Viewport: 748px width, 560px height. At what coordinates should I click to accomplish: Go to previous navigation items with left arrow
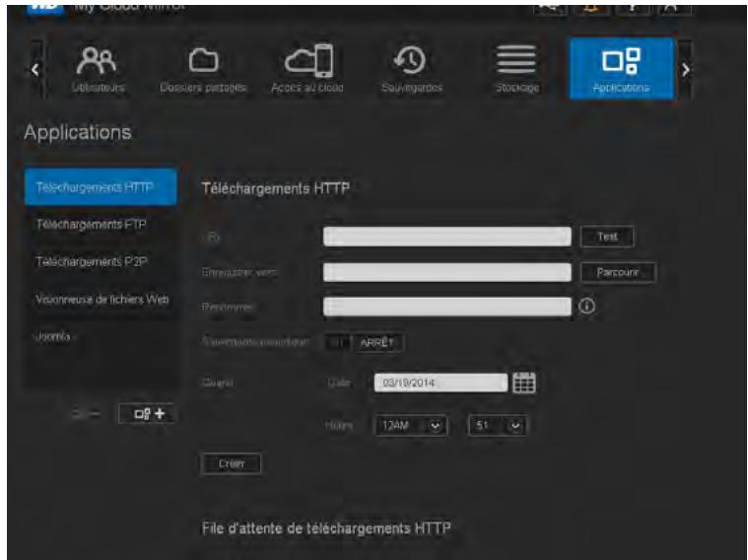click(34, 70)
